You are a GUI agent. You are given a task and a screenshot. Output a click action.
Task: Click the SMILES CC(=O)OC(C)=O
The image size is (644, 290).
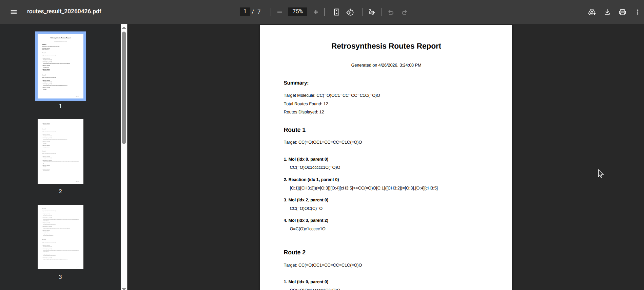click(x=306, y=209)
